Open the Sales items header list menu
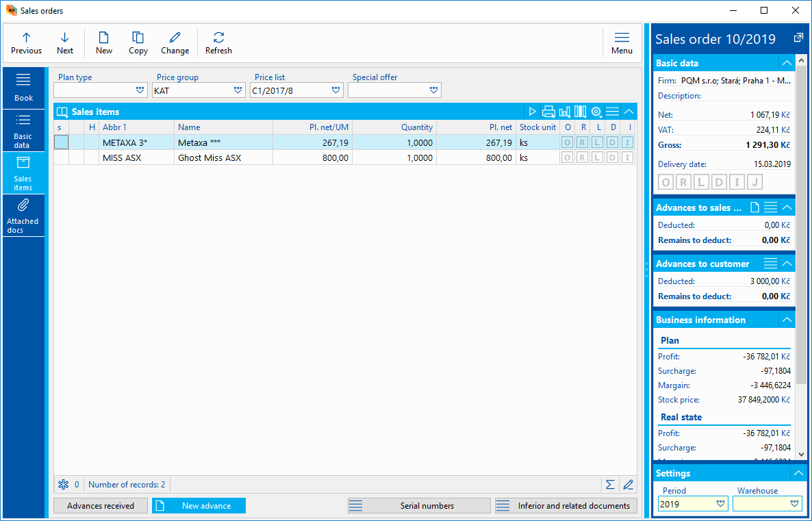812x521 pixels. 612,112
